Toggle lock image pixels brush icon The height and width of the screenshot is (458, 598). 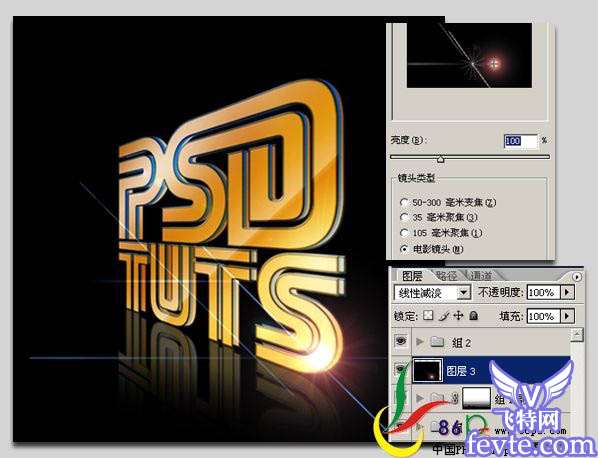click(x=444, y=316)
